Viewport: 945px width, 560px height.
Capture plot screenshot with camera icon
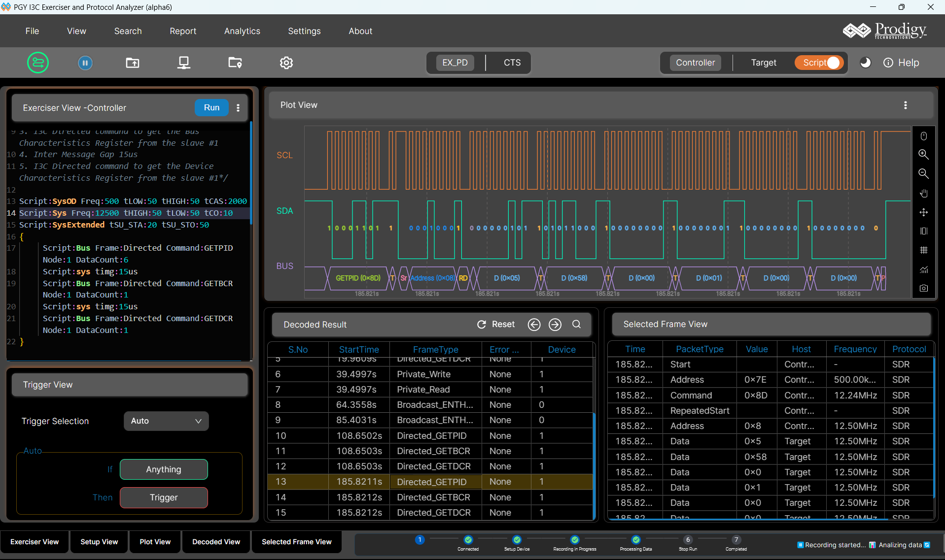pyautogui.click(x=923, y=288)
